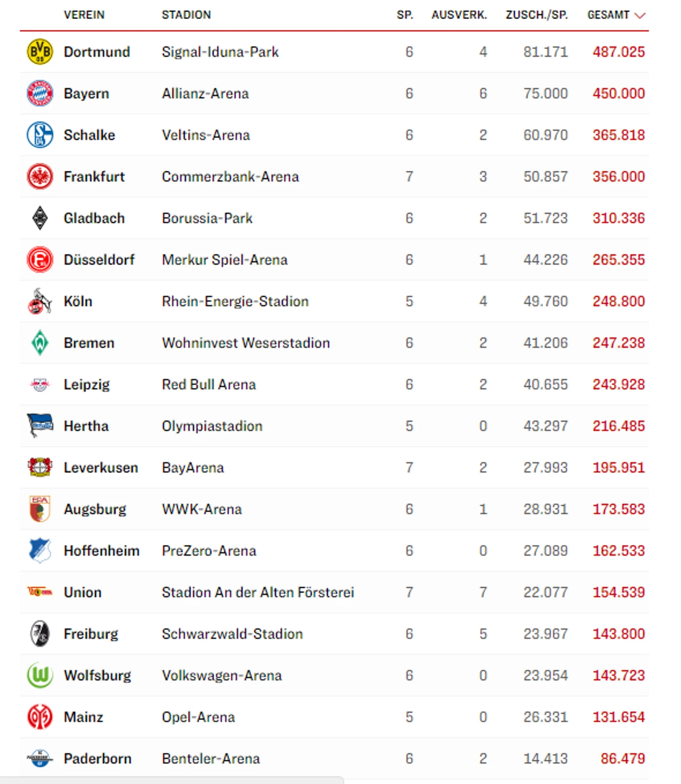
Task: Click the Bayern München club crest
Action: click(x=40, y=93)
